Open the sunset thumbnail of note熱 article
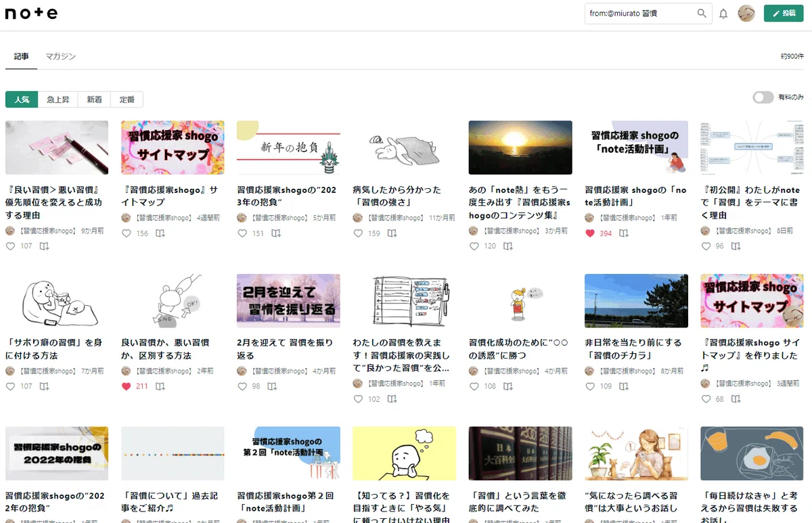Viewport: 812px width, 523px height. [520, 147]
